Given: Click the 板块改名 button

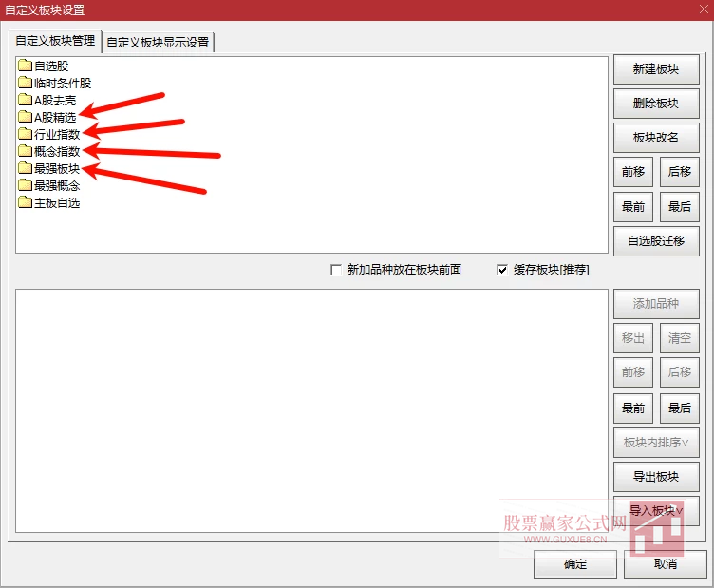Looking at the screenshot, I should 656,138.
